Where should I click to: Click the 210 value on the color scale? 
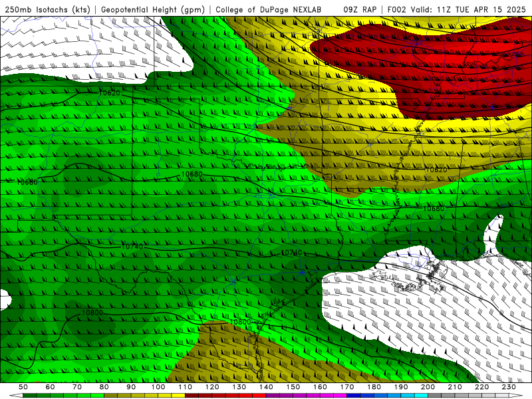455,387
